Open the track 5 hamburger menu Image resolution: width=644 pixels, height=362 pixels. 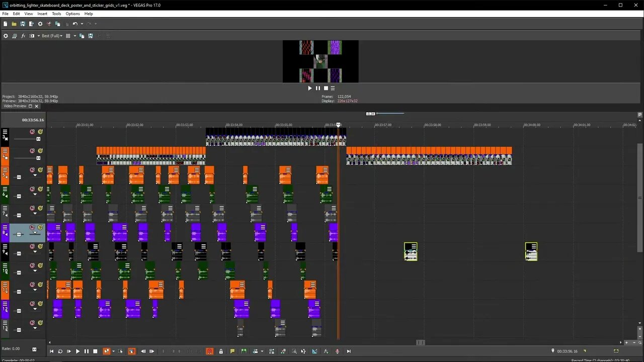point(5,170)
